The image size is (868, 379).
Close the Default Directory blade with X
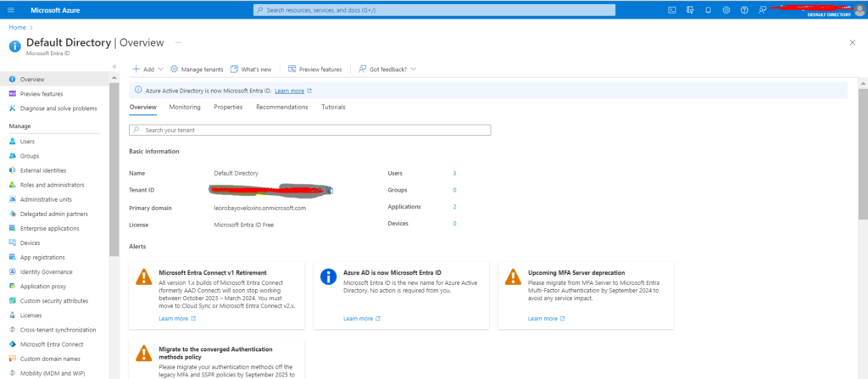[853, 42]
